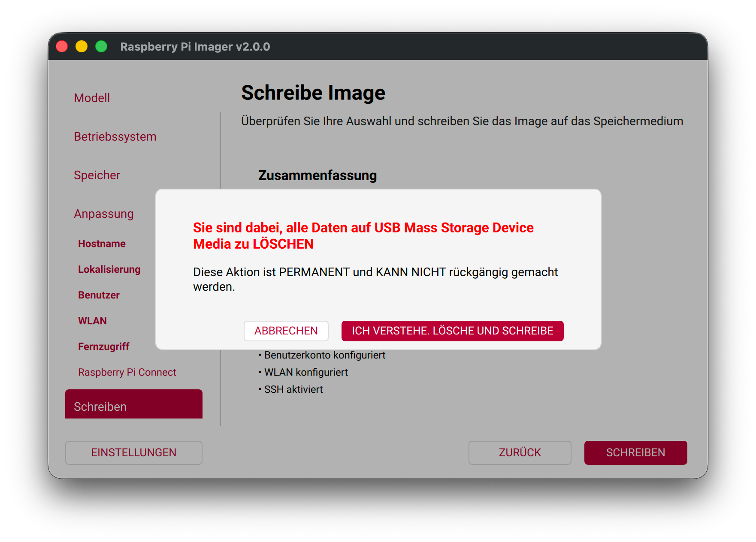The image size is (756, 542).
Task: Choose the Fernzugriff sub-item
Action: click(x=103, y=346)
